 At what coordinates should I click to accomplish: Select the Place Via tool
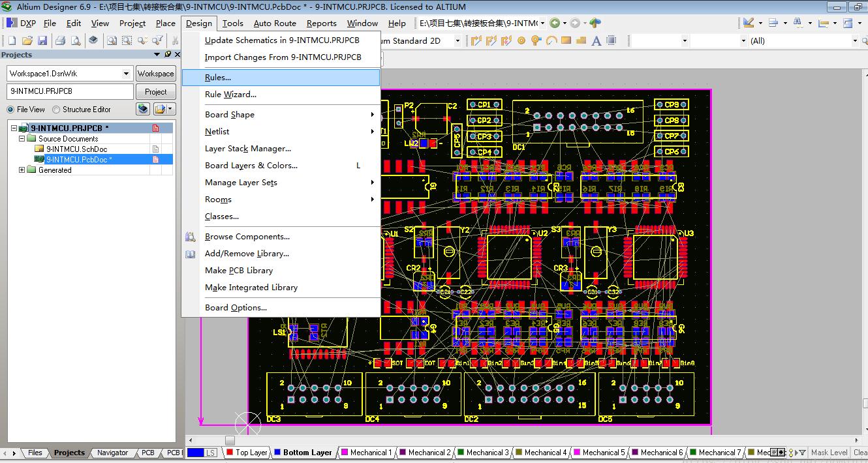(x=536, y=40)
